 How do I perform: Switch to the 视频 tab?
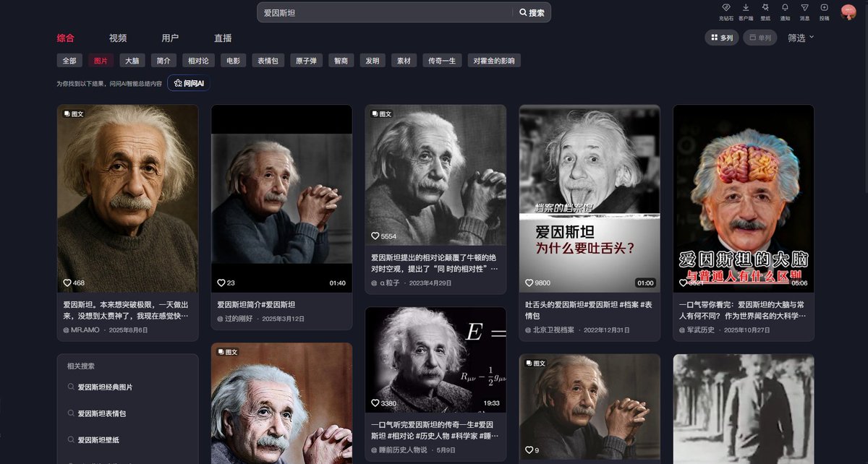pyautogui.click(x=118, y=38)
